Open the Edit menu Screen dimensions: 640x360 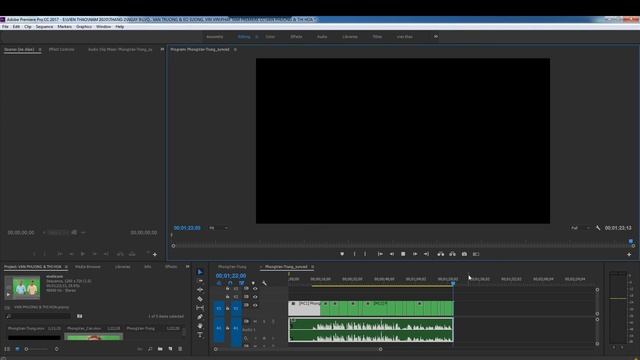click(16, 27)
